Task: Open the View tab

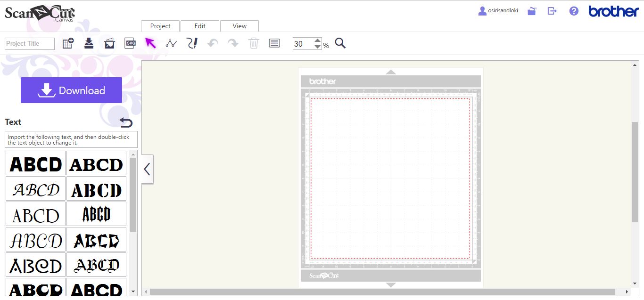Action: [x=239, y=26]
